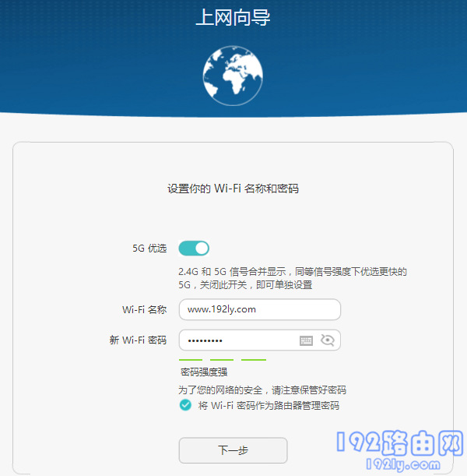
Task: Click the 下一步 button
Action: pyautogui.click(x=233, y=450)
